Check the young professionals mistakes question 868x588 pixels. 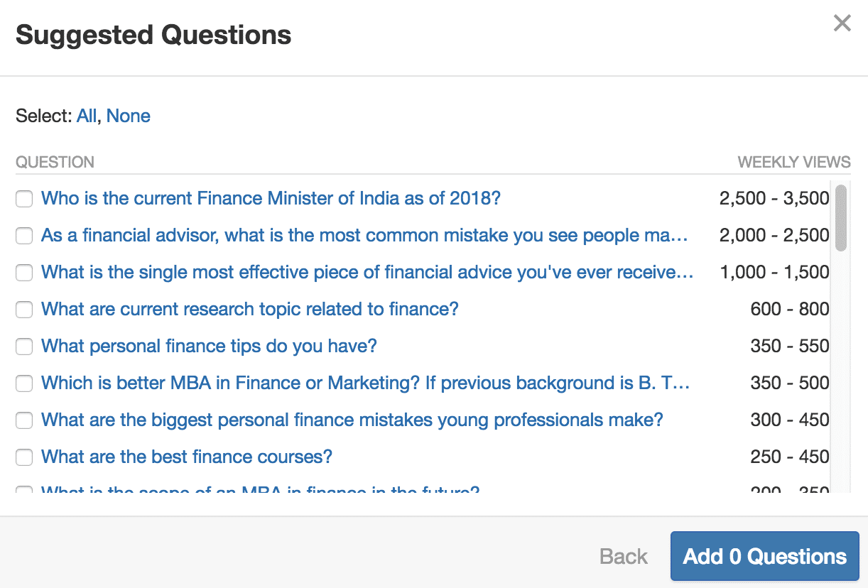click(x=23, y=420)
